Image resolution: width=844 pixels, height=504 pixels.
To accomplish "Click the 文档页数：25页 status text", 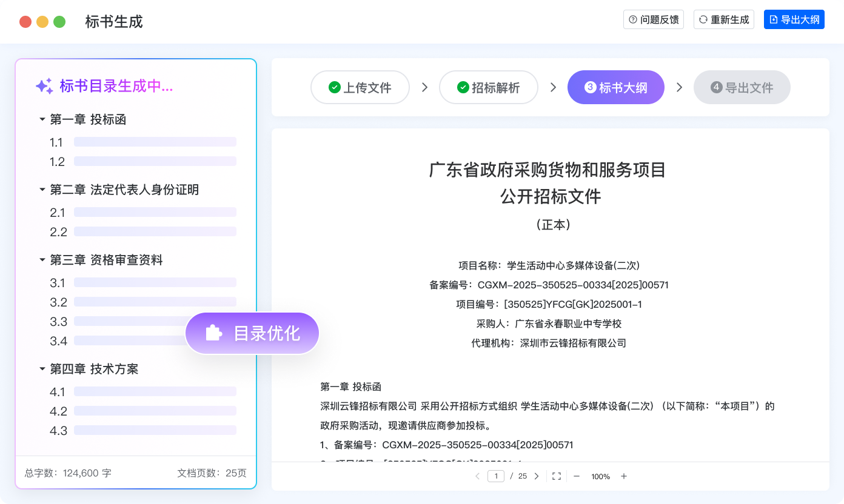I will pyautogui.click(x=212, y=473).
